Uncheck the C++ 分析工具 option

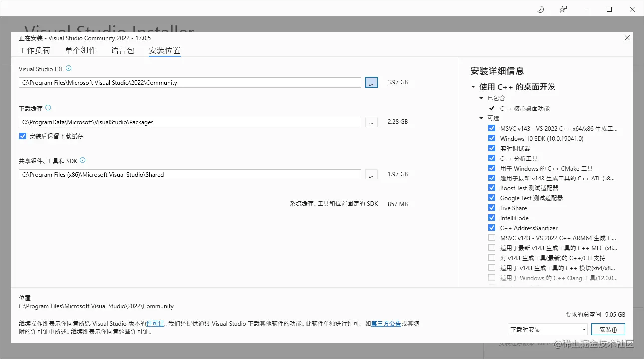point(492,158)
